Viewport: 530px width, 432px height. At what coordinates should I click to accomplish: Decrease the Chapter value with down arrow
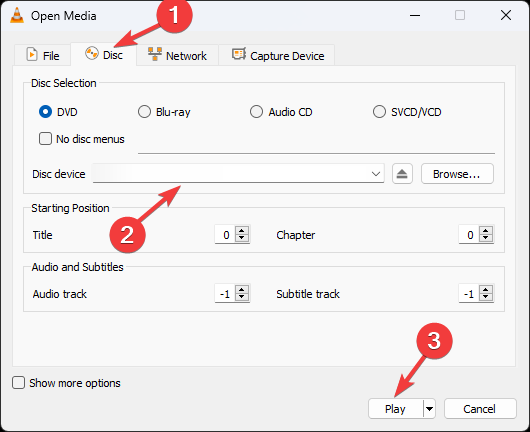486,238
